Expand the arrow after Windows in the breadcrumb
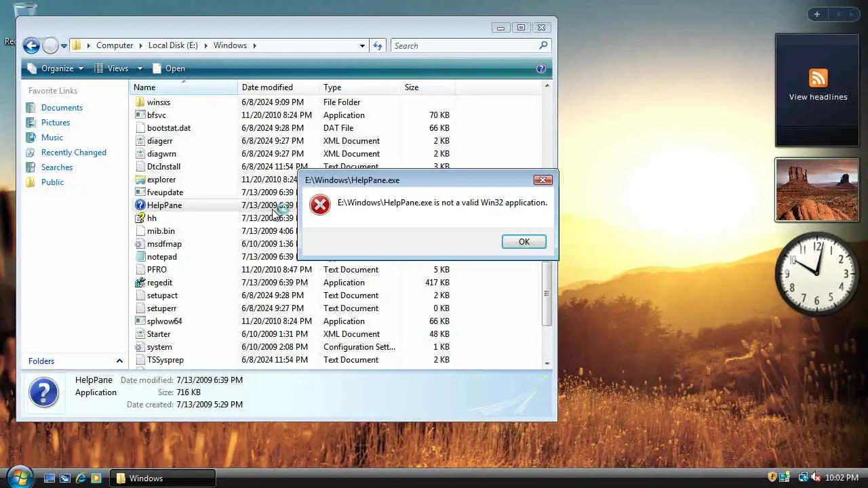 point(254,45)
